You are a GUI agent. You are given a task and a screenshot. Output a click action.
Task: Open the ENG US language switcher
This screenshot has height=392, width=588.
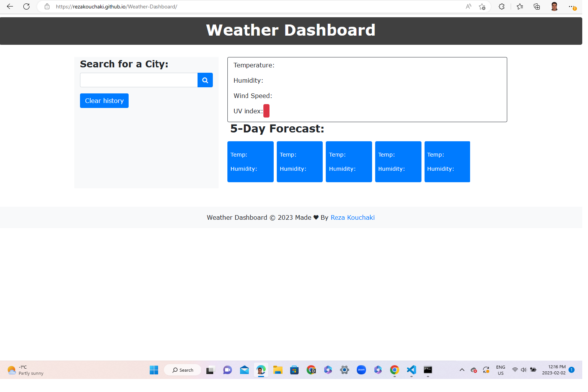pyautogui.click(x=500, y=370)
